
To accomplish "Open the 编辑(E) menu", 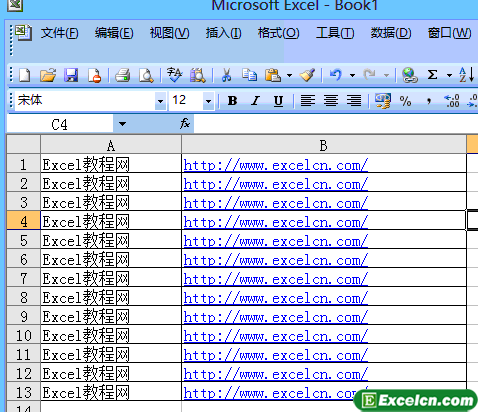I will click(114, 33).
